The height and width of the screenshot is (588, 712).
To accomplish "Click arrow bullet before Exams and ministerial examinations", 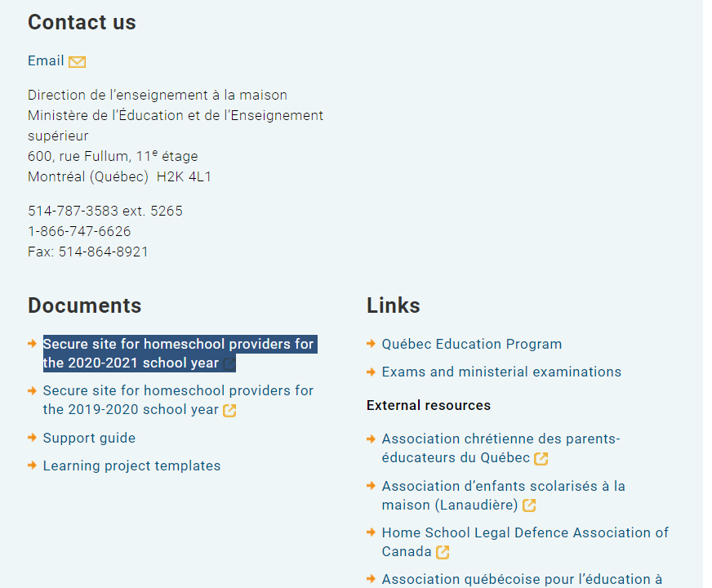I will tap(371, 372).
